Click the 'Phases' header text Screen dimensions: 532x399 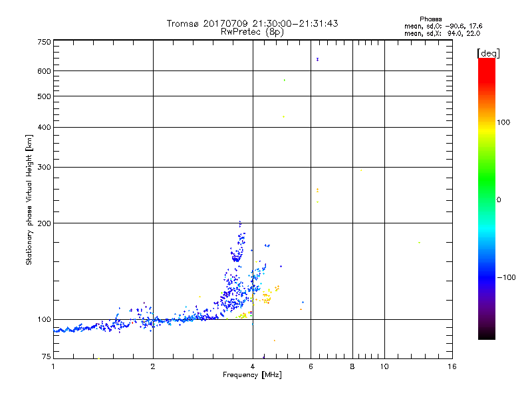tap(430, 19)
